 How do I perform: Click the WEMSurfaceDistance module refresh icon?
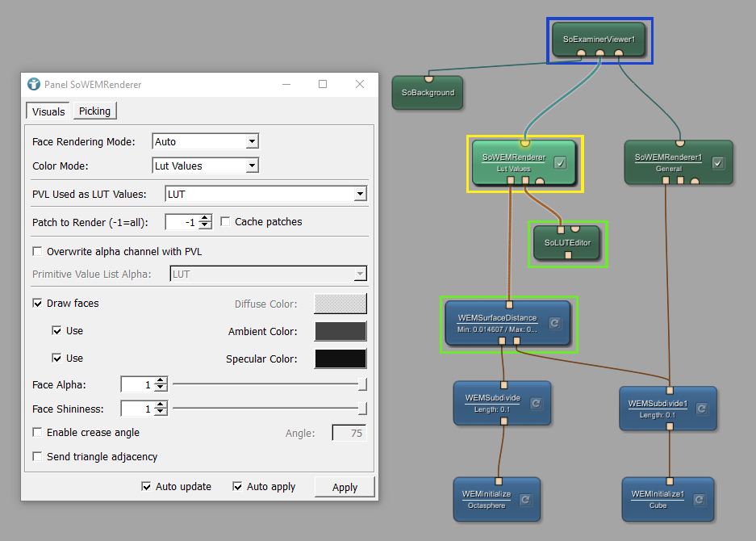coord(554,323)
